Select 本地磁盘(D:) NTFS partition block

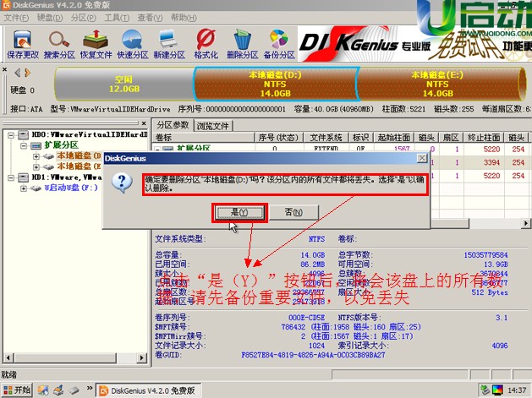275,84
